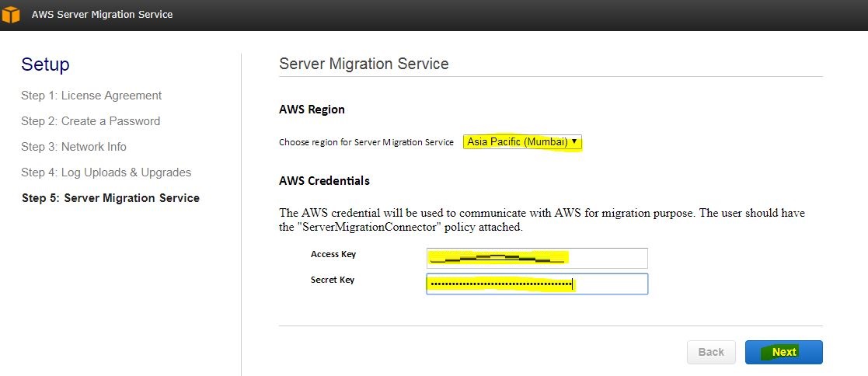Jump to Step 4: Log Uploads & Upgrades
Image resolution: width=868 pixels, height=376 pixels.
point(106,172)
